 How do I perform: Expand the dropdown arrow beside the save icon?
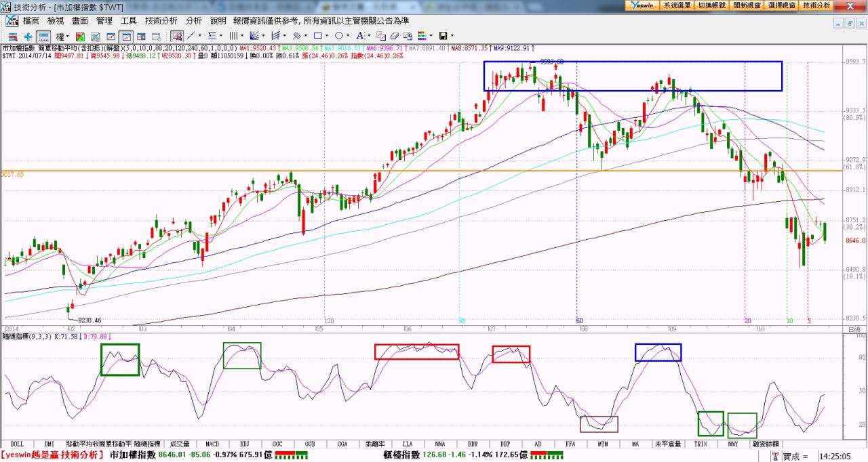pos(452,36)
